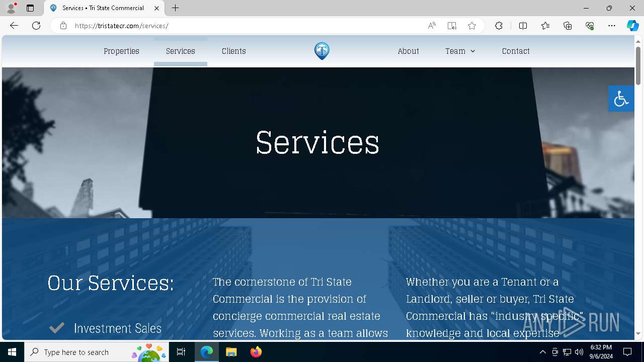This screenshot has height=362, width=644.
Task: Open Tab actions menu
Action: pos(30,8)
